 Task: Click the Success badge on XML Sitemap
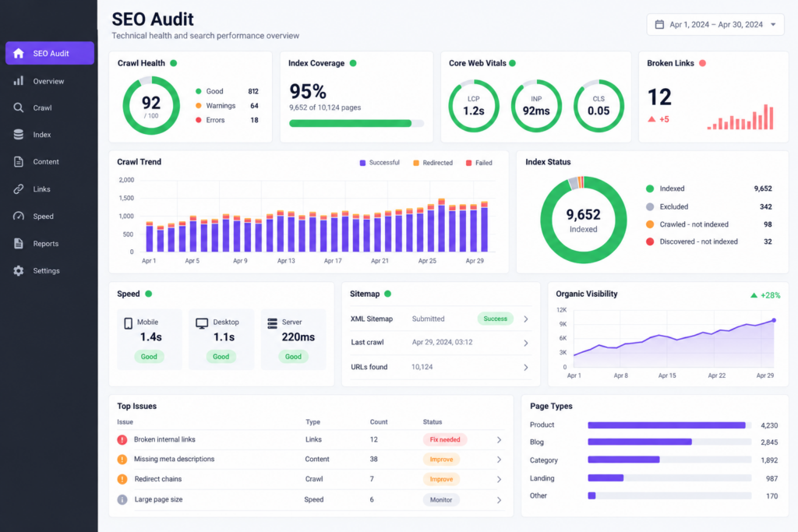coord(495,319)
